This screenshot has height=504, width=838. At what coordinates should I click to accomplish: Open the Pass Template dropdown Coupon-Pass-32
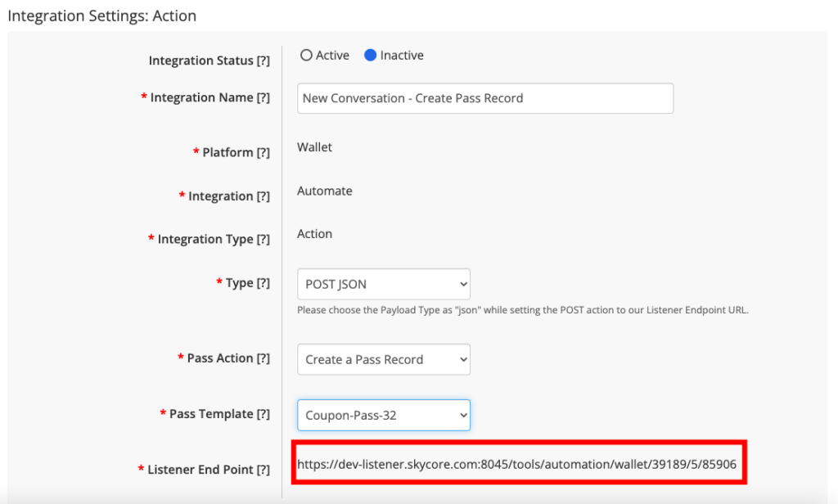point(384,416)
